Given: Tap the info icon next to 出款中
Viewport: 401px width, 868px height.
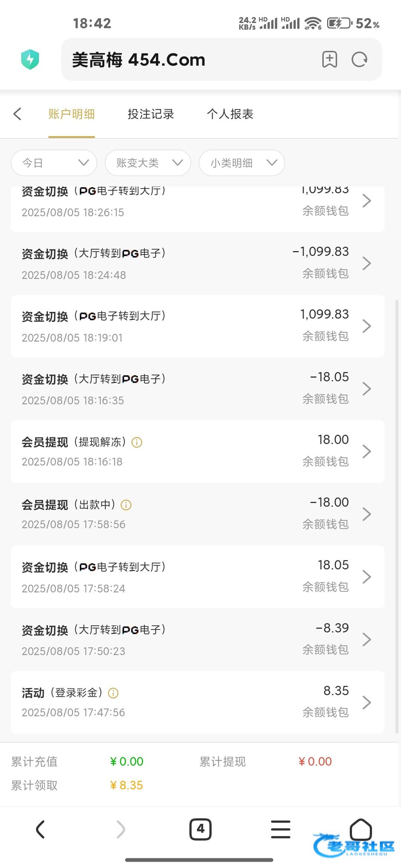Looking at the screenshot, I should 126,505.
